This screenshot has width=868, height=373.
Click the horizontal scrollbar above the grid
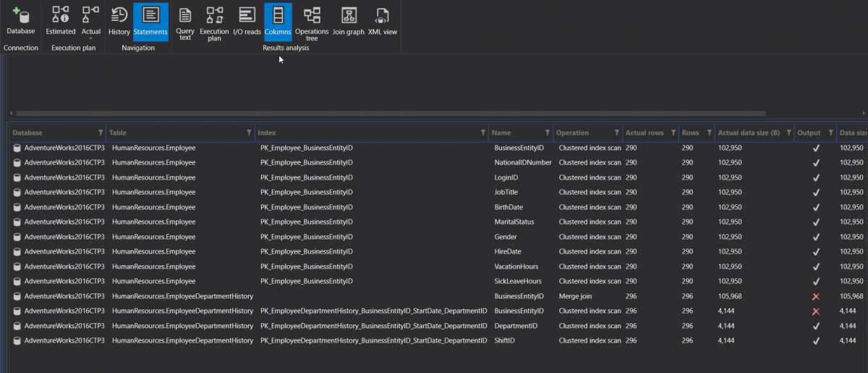click(x=391, y=114)
